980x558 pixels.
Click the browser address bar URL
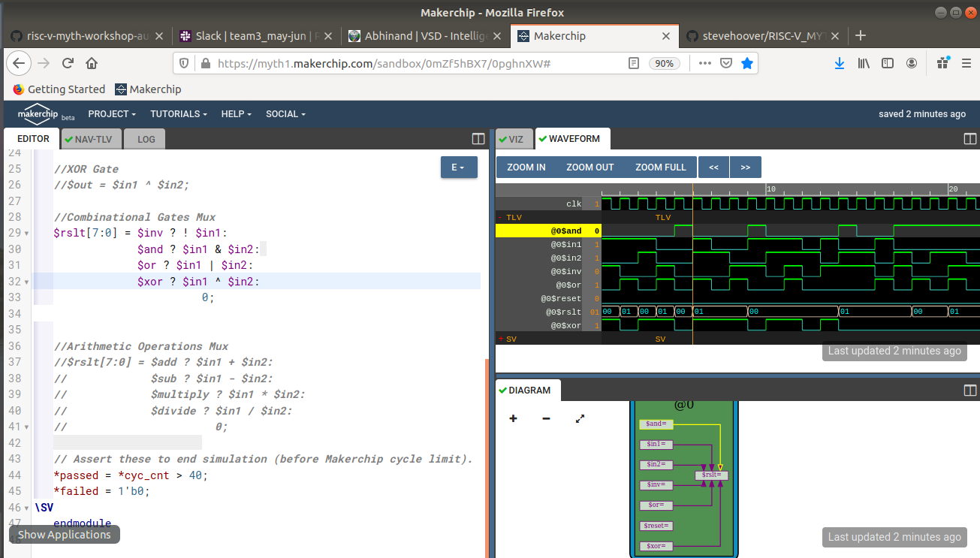point(384,64)
